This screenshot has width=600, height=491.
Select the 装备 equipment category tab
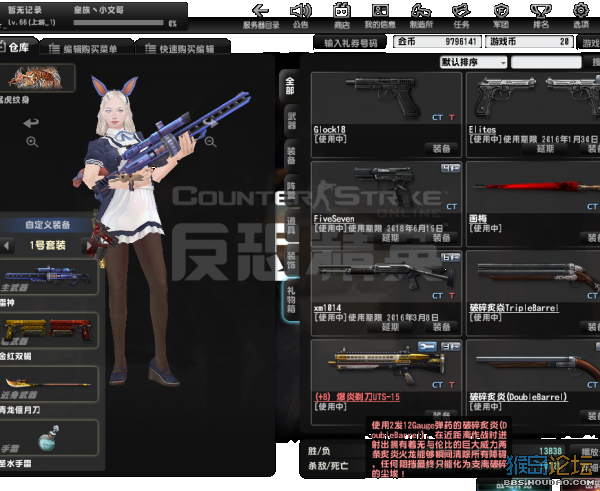pyautogui.click(x=291, y=156)
